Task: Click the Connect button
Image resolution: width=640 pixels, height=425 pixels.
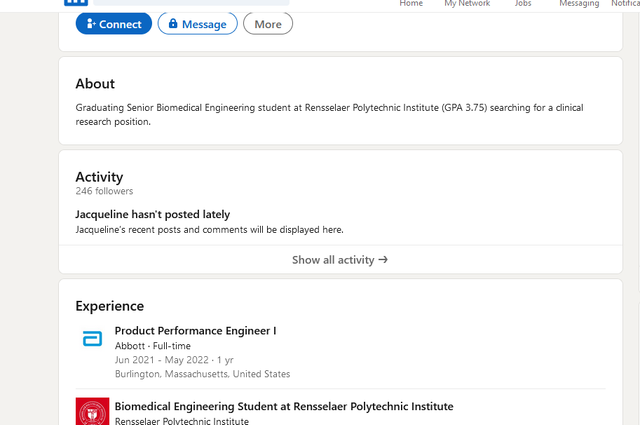Action: (x=114, y=24)
